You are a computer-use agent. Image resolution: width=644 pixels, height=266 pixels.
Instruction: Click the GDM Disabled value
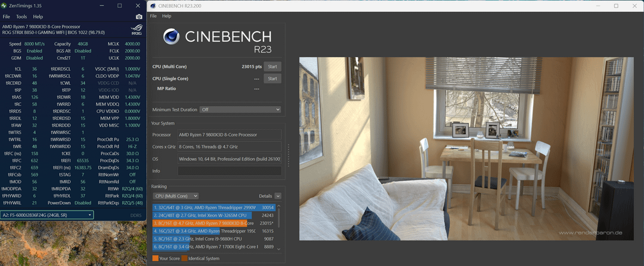[35, 58]
